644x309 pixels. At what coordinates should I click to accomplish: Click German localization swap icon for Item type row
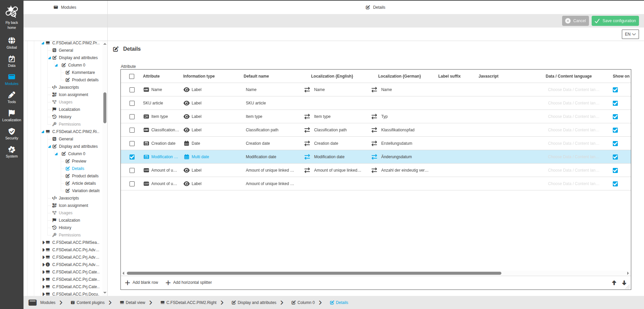pyautogui.click(x=374, y=117)
